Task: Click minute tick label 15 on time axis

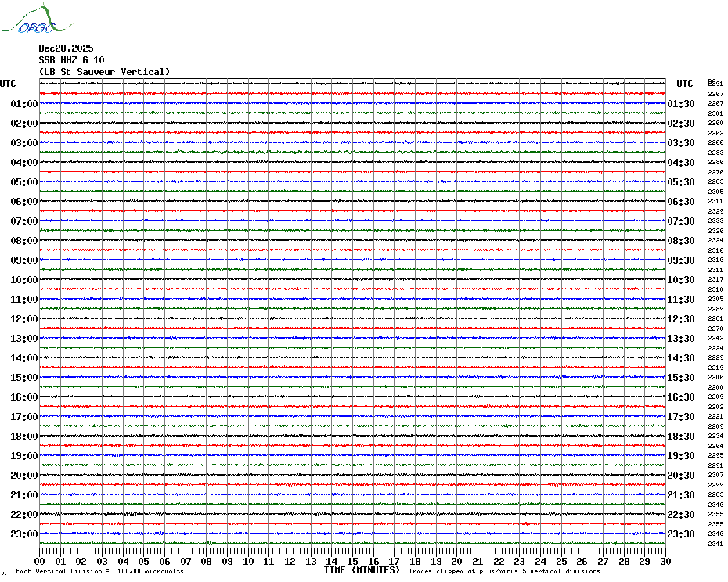Action: (352, 561)
